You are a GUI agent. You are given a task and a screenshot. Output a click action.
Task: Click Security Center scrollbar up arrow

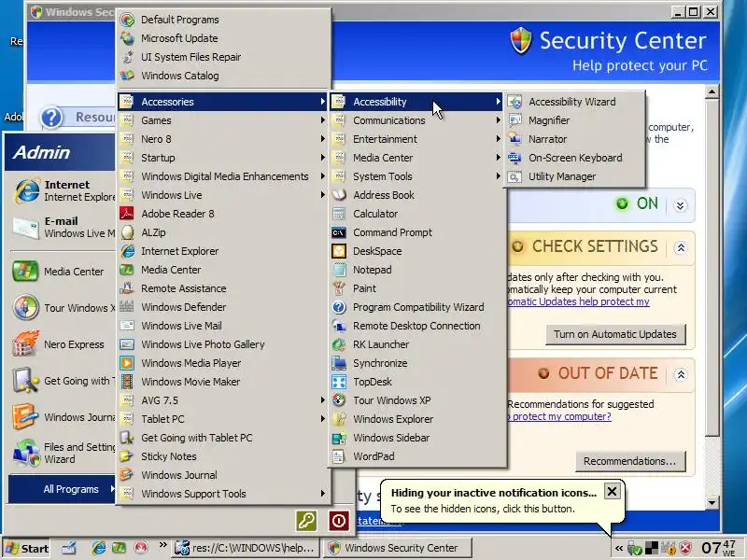[x=712, y=91]
